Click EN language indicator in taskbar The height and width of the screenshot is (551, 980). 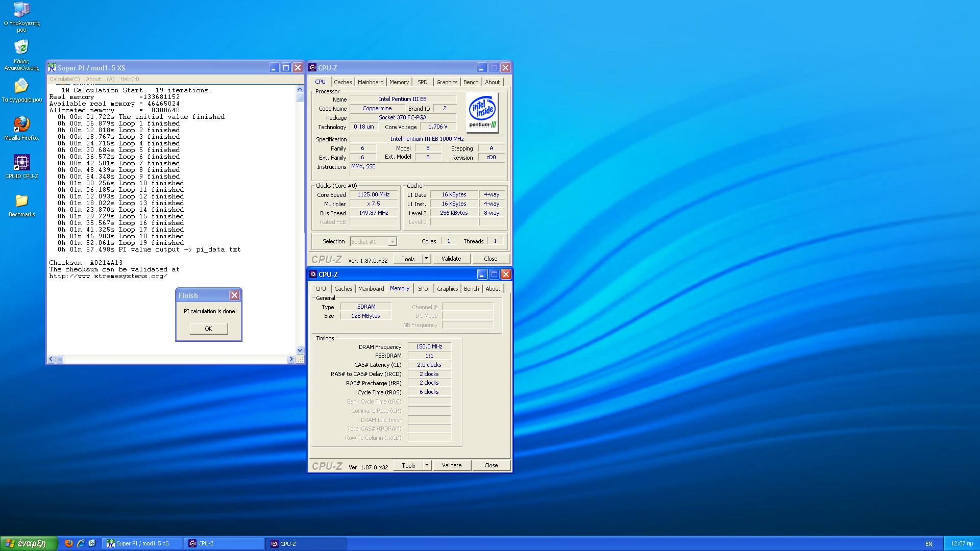coord(928,544)
